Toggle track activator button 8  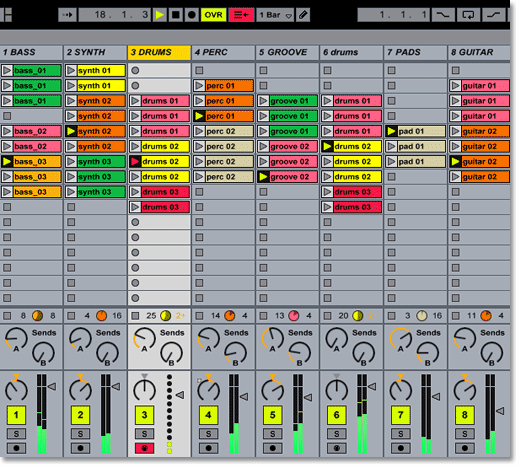pos(464,415)
